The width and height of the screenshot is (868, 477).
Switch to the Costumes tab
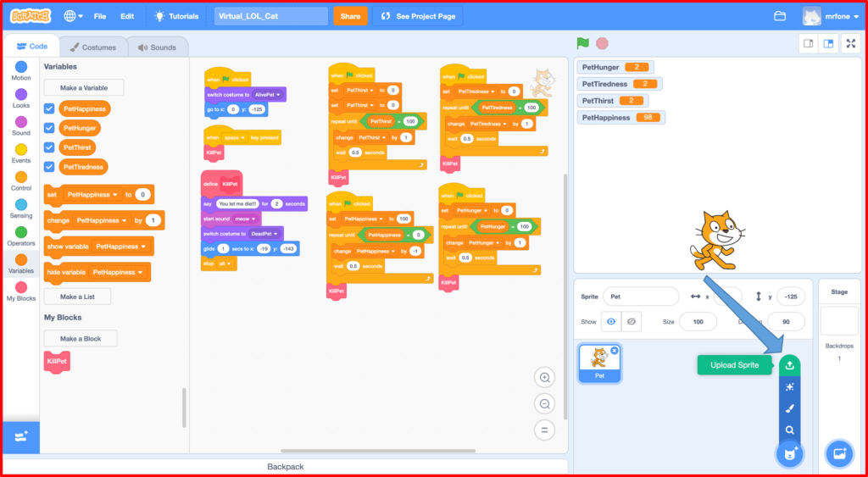(93, 47)
